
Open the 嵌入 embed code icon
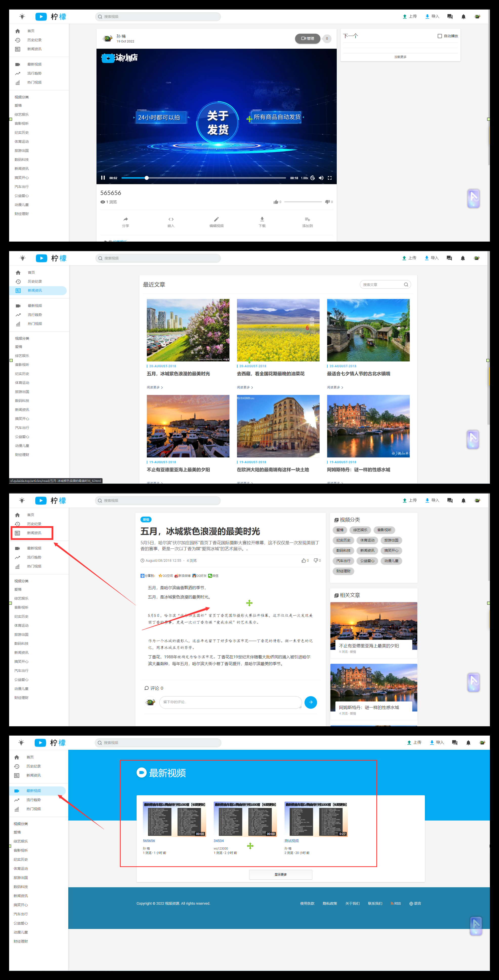171,219
